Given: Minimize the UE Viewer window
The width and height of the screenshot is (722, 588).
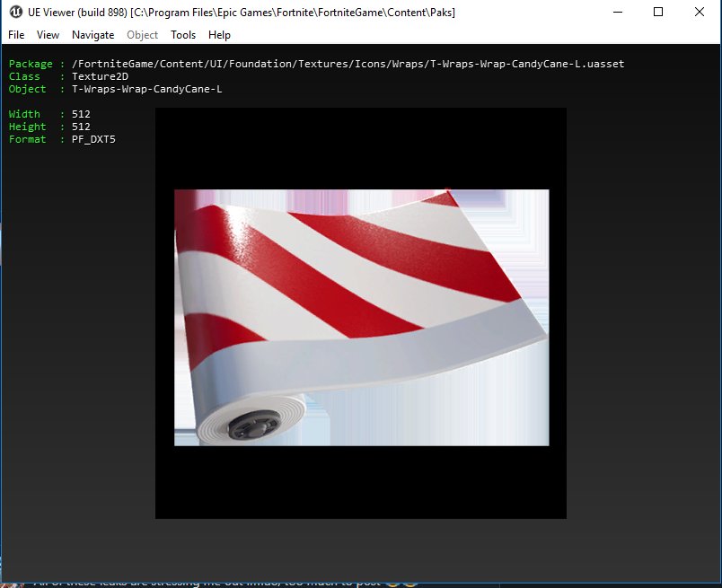Looking at the screenshot, I should 618,12.
